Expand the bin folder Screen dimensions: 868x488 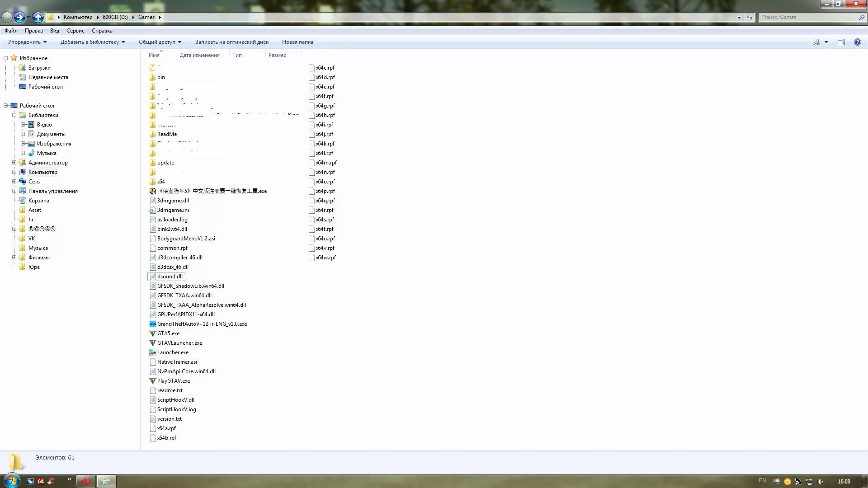point(161,77)
